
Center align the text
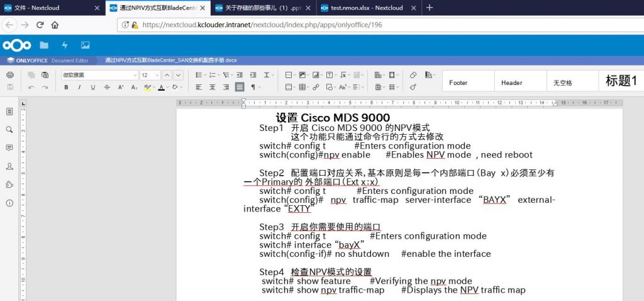213,87
